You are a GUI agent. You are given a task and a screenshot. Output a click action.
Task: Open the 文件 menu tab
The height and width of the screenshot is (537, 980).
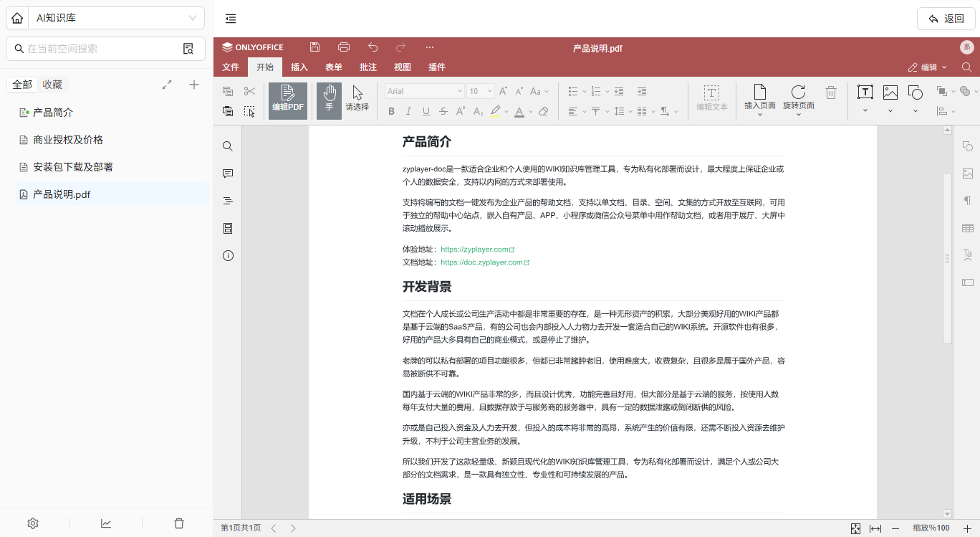pyautogui.click(x=231, y=67)
